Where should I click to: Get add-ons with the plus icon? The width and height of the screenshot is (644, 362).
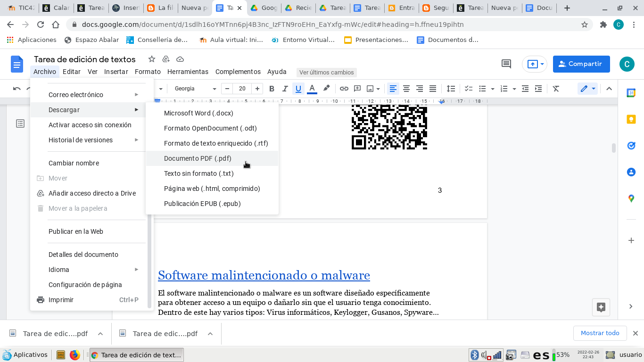(631, 240)
